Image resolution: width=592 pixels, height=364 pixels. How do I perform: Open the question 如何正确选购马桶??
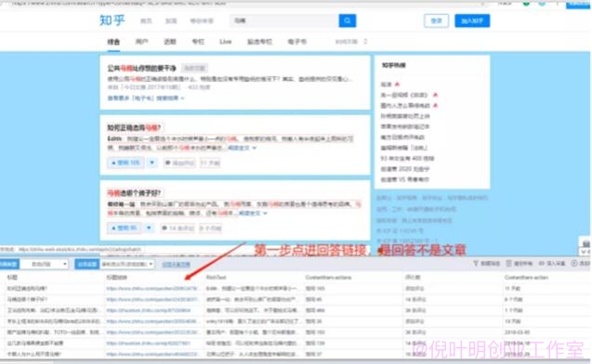pyautogui.click(x=134, y=128)
